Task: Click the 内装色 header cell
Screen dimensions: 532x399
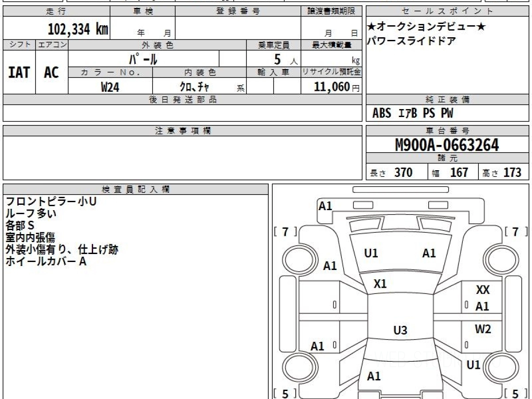Action: 199,72
